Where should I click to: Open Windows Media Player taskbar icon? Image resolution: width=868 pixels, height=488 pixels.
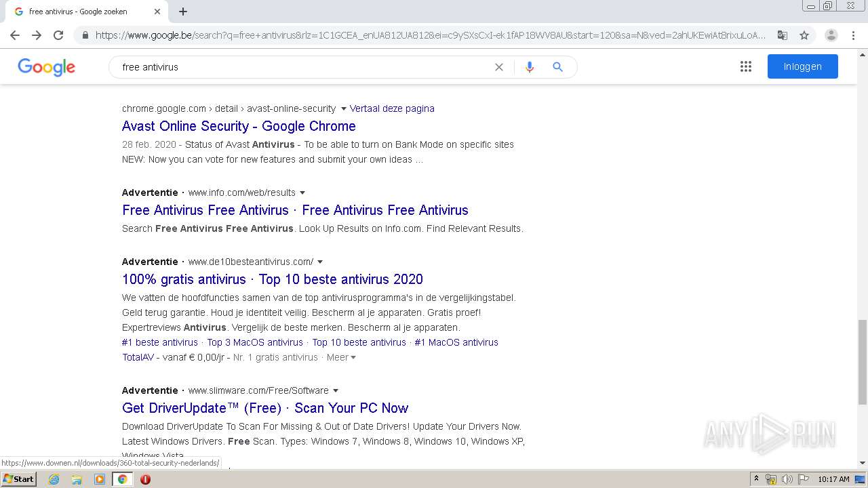(x=100, y=479)
